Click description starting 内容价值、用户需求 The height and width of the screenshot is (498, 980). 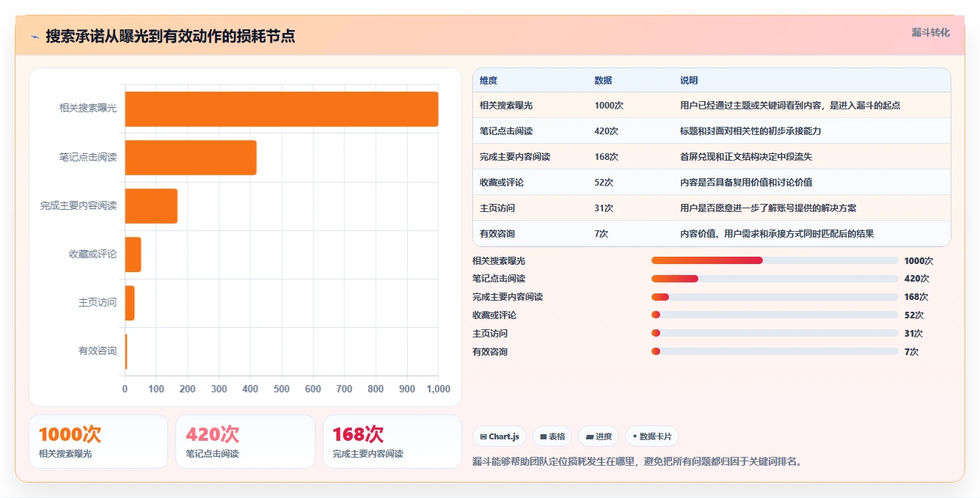point(777,234)
